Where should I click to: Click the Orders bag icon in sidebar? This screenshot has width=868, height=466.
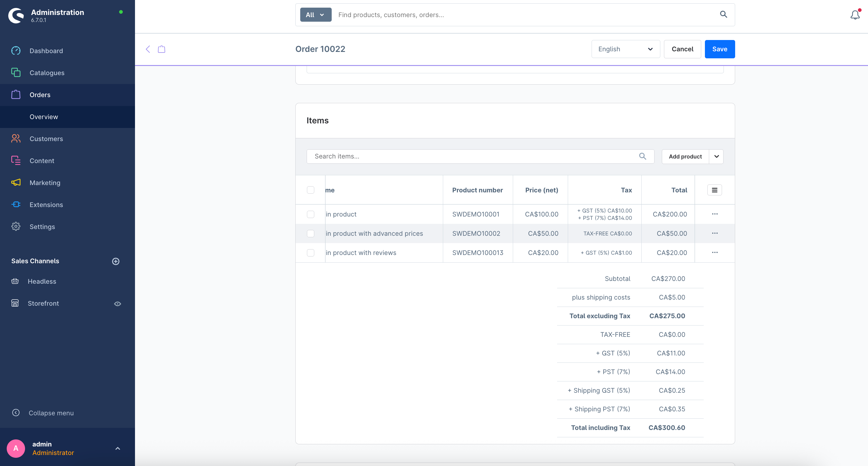pyautogui.click(x=16, y=95)
